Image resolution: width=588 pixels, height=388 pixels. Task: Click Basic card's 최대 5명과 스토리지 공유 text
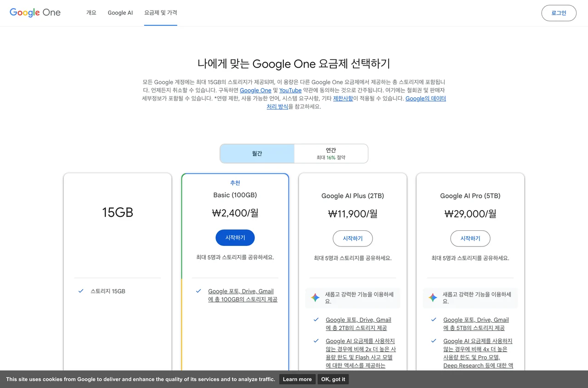(235, 257)
